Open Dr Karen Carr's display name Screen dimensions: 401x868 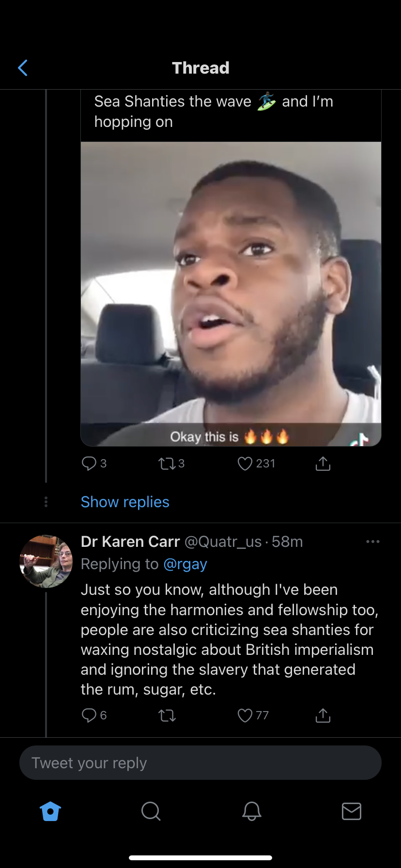click(x=130, y=542)
